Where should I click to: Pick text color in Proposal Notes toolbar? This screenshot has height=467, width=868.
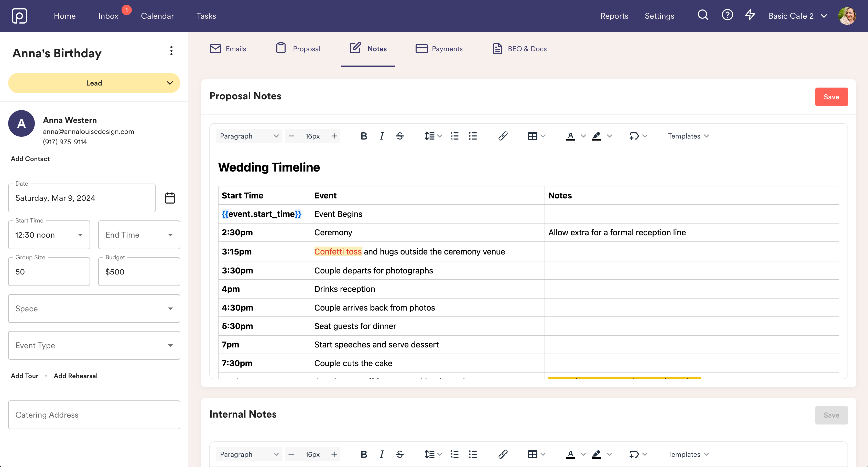[x=570, y=136]
